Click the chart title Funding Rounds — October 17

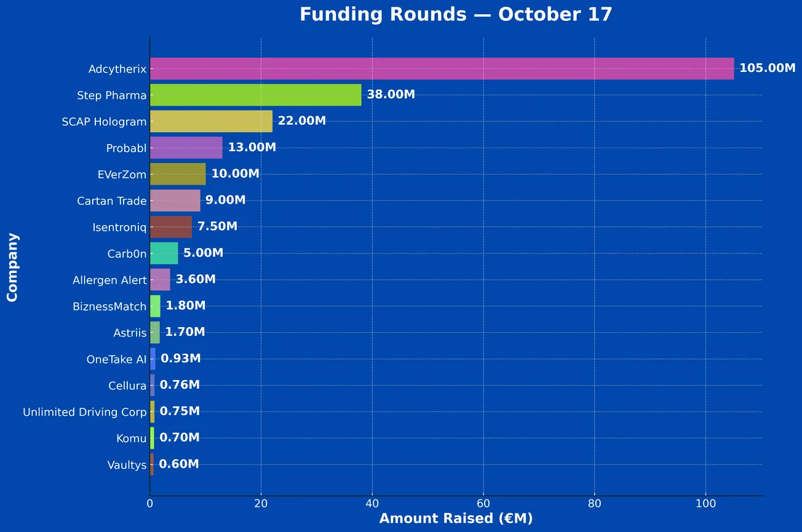click(456, 15)
